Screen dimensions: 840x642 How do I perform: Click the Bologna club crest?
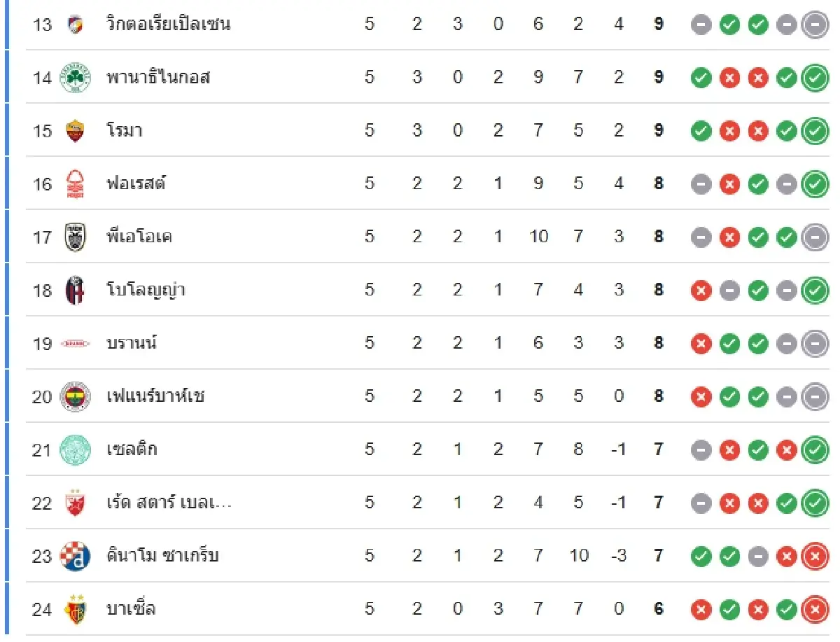[75, 290]
